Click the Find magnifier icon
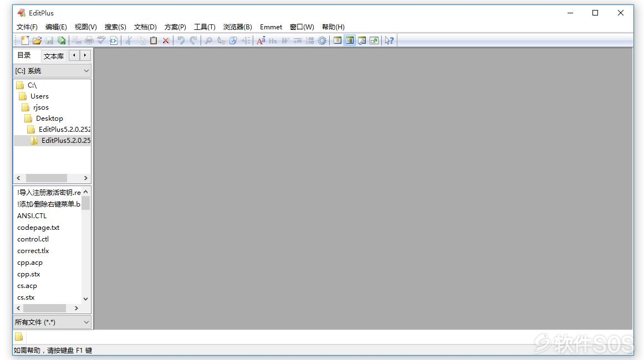 coord(208,40)
